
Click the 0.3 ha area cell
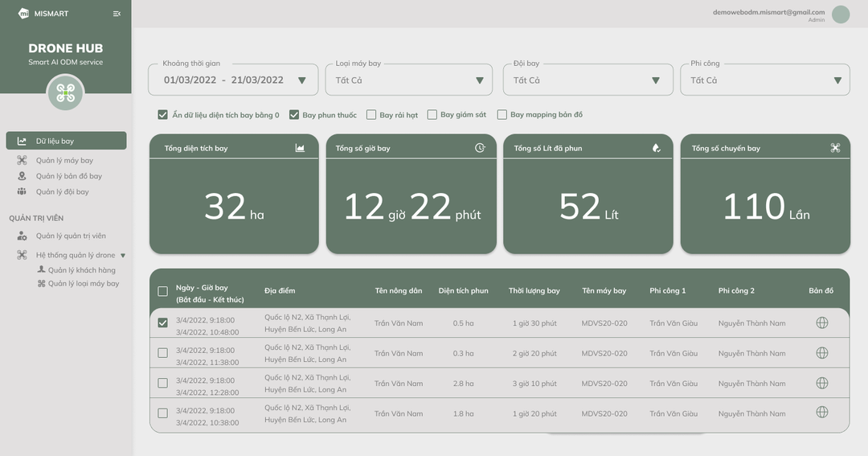pyautogui.click(x=464, y=353)
